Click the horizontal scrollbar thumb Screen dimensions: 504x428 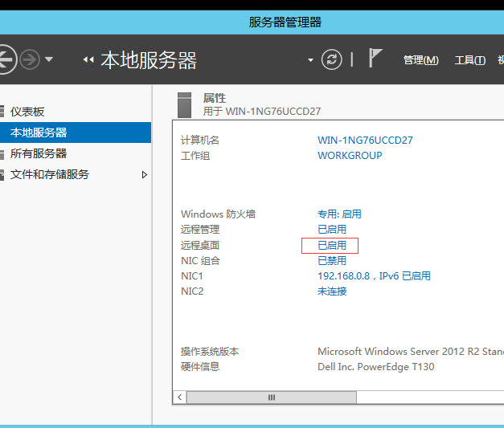[272, 397]
